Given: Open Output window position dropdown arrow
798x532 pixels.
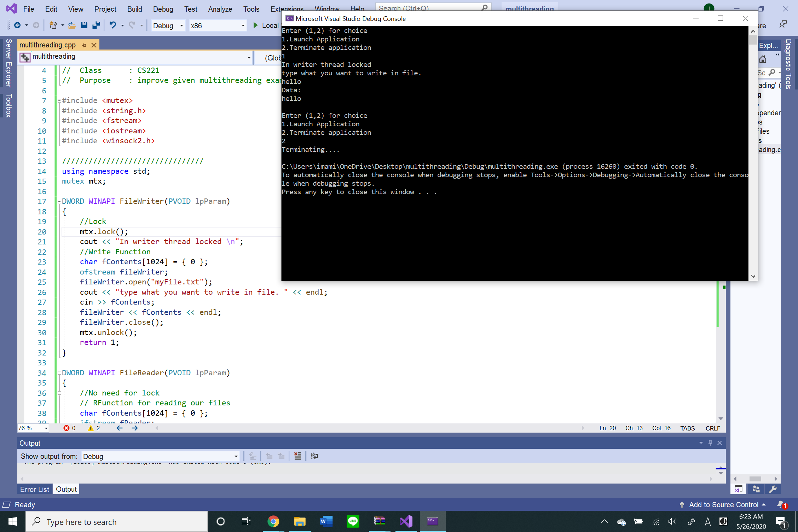Looking at the screenshot, I should [701, 443].
